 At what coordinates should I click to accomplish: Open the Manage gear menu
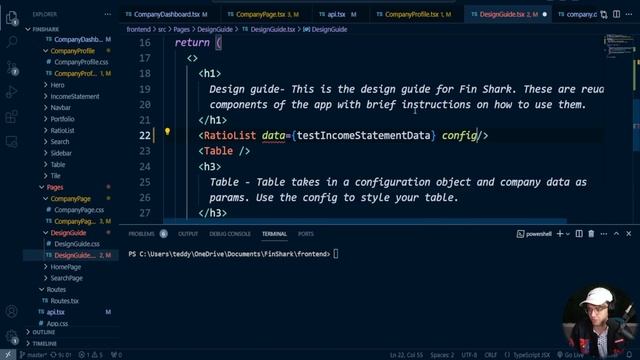[12, 337]
